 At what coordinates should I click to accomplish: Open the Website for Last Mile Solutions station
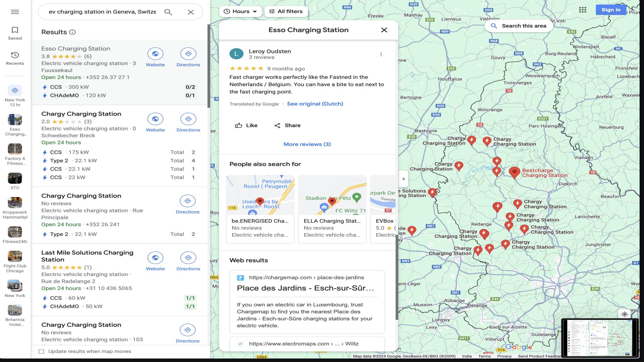[x=155, y=261]
